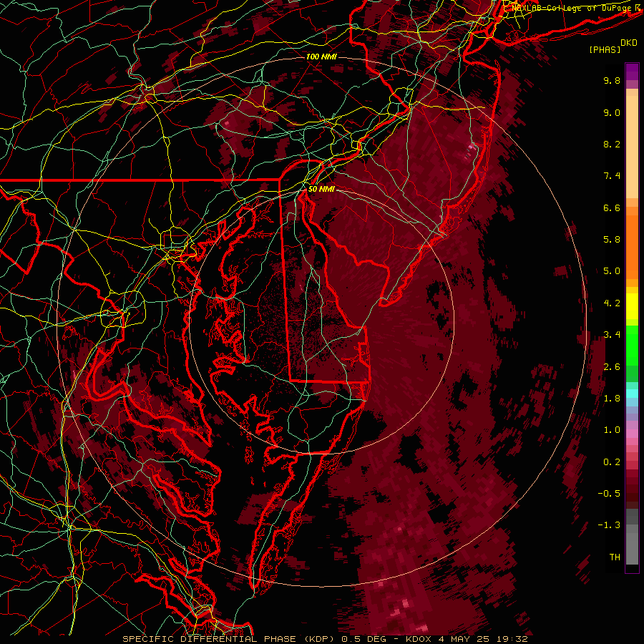Click the 6.6 value on the color scale

coord(612,208)
